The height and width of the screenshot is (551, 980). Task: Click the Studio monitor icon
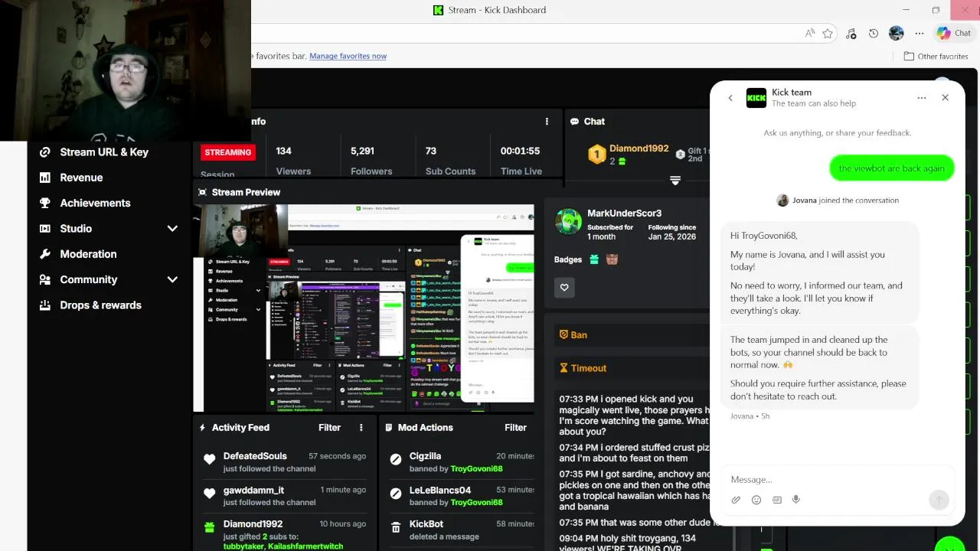(x=45, y=229)
